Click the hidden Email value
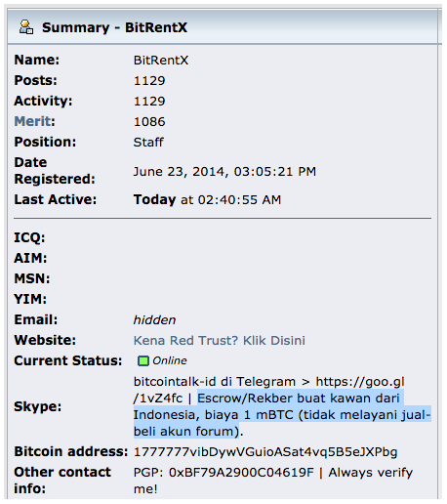The width and height of the screenshot is (447, 504). click(x=154, y=320)
